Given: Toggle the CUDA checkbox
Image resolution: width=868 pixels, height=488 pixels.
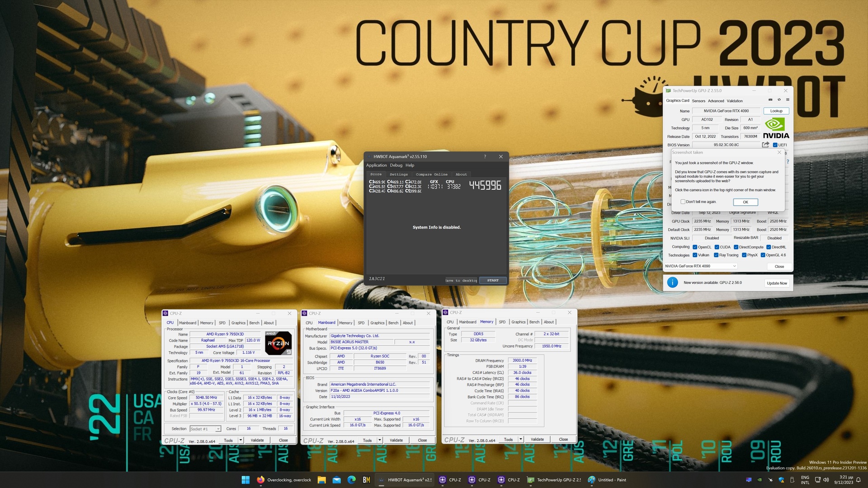Looking at the screenshot, I should pyautogui.click(x=717, y=247).
